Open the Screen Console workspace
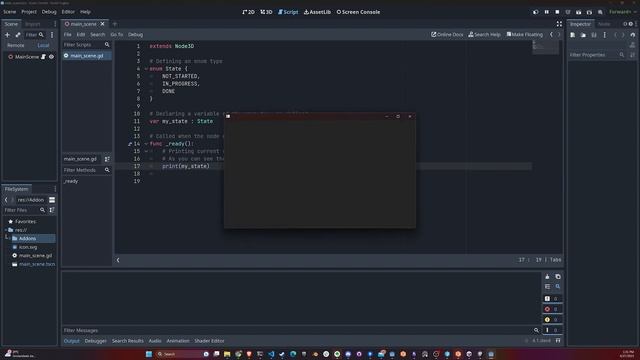This screenshot has width=640, height=360. 358,12
